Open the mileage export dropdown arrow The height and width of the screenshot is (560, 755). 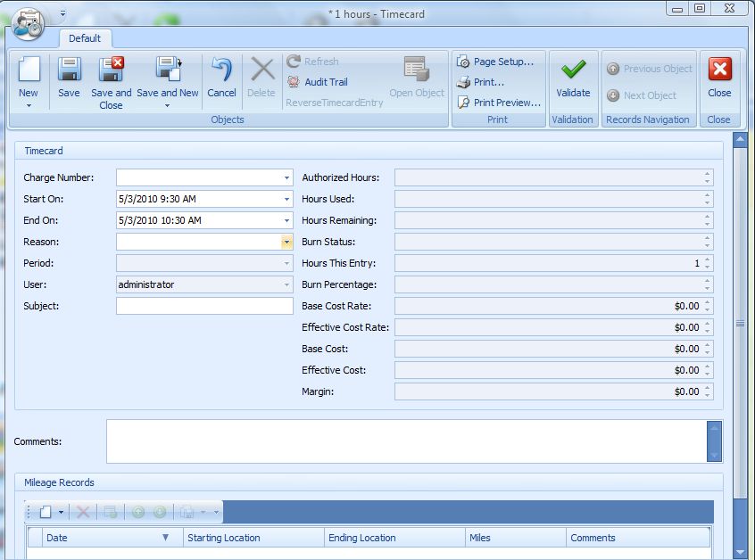pyautogui.click(x=203, y=512)
